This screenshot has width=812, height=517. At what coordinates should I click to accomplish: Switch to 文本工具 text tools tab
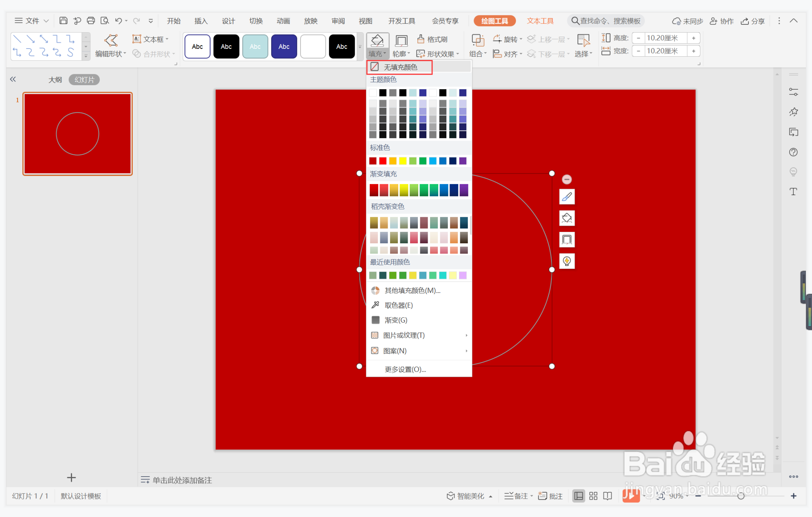[540, 21]
